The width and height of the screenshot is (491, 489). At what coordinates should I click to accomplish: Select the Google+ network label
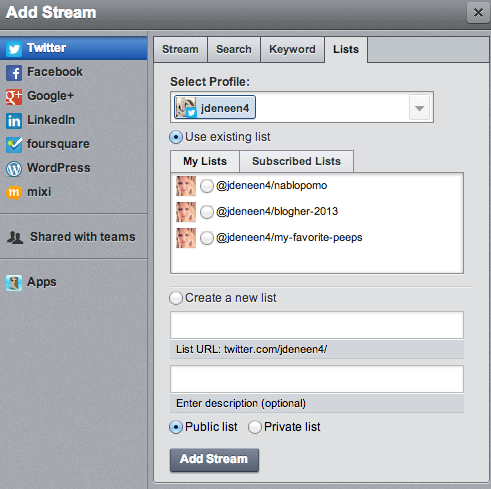[51, 96]
